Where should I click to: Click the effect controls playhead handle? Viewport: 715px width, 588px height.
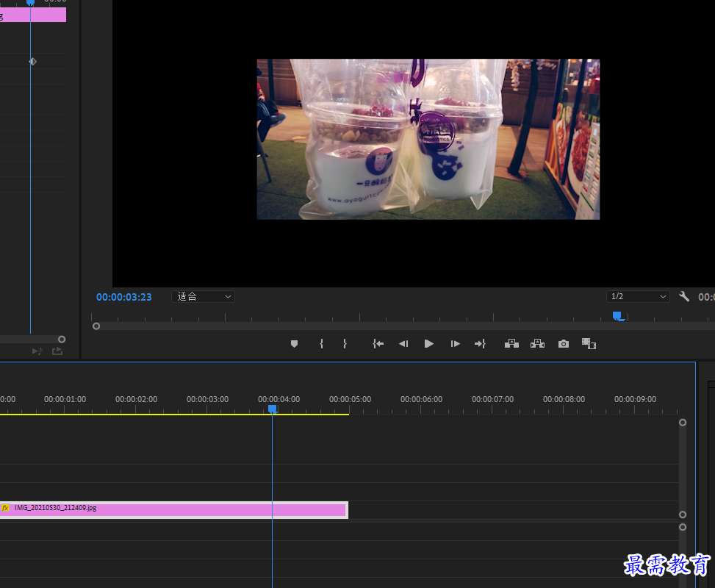(x=31, y=2)
